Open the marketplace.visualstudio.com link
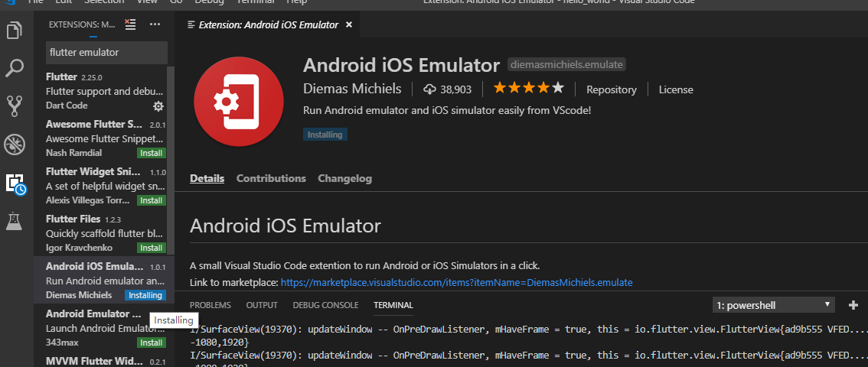Image resolution: width=868 pixels, height=367 pixels. [x=457, y=282]
